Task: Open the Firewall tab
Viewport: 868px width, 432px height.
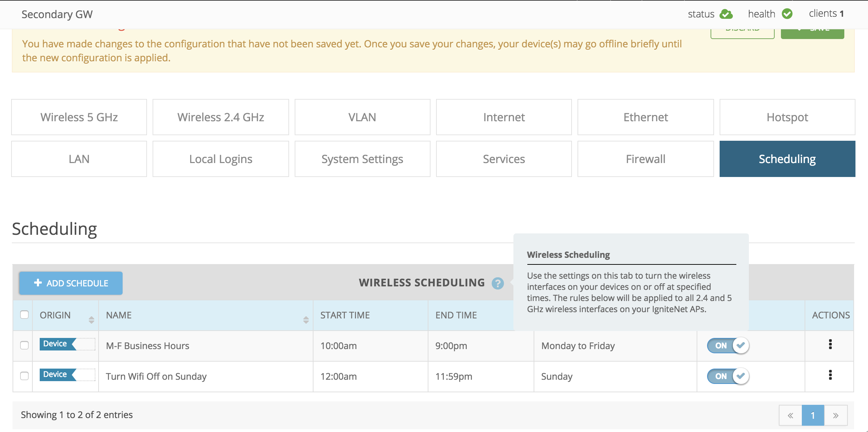Action: click(645, 159)
